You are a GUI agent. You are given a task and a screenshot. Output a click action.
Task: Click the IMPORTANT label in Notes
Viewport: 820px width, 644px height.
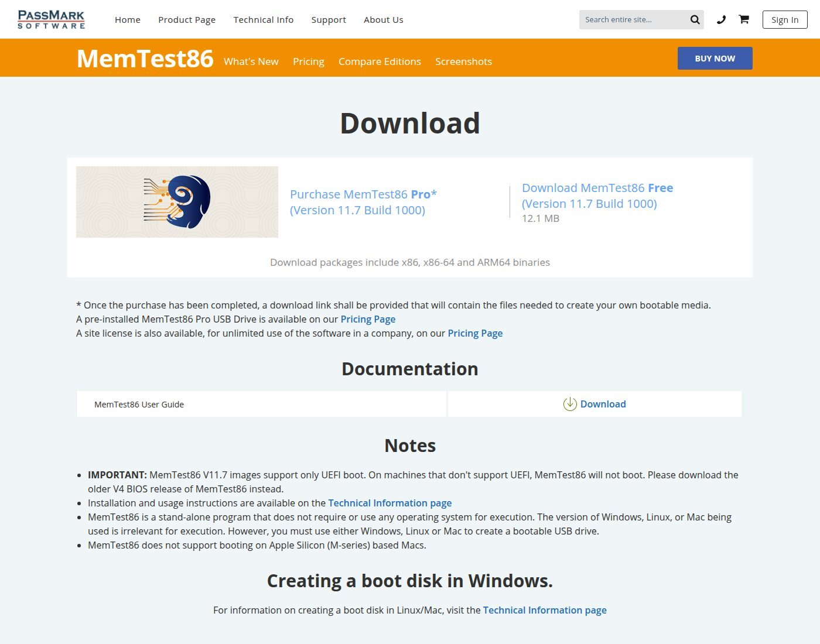(x=117, y=475)
